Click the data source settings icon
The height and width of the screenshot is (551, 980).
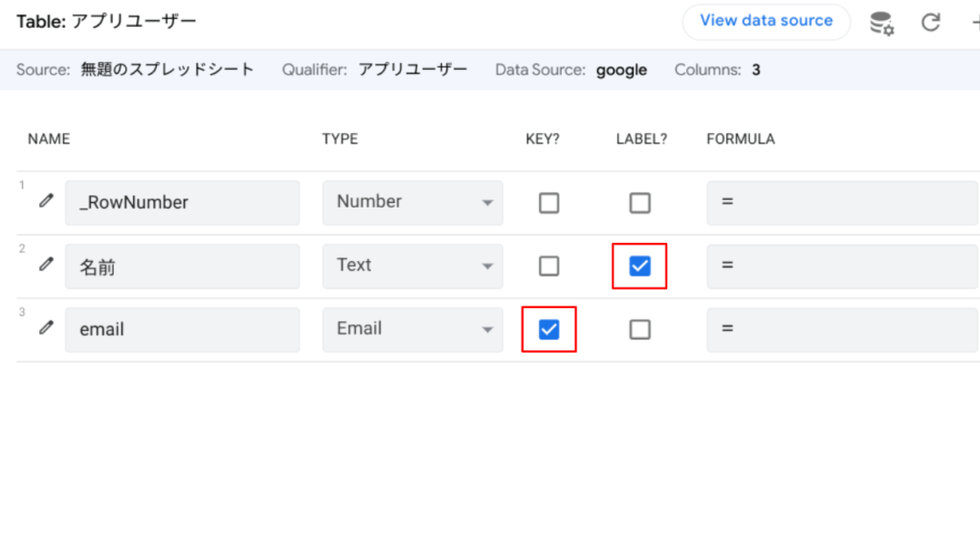pyautogui.click(x=881, y=23)
